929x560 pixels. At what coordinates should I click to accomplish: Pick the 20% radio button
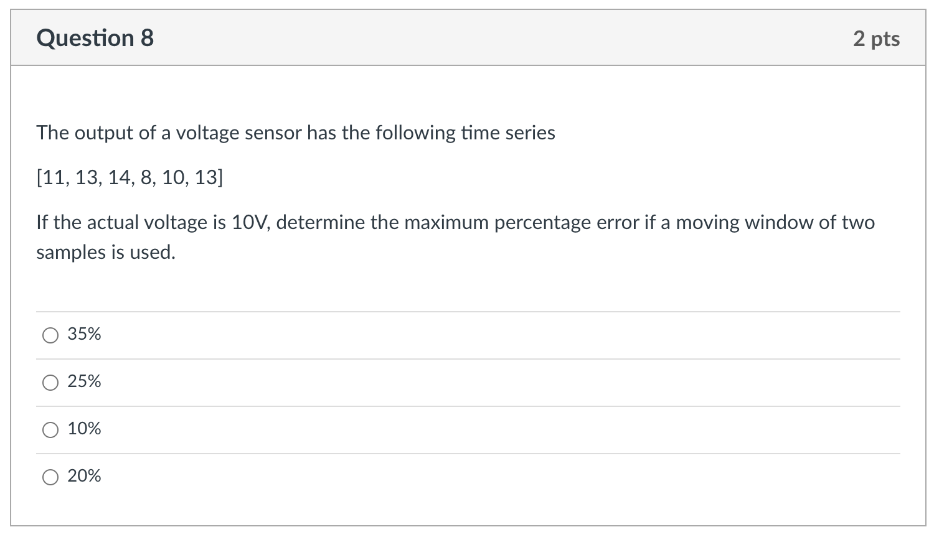50,477
